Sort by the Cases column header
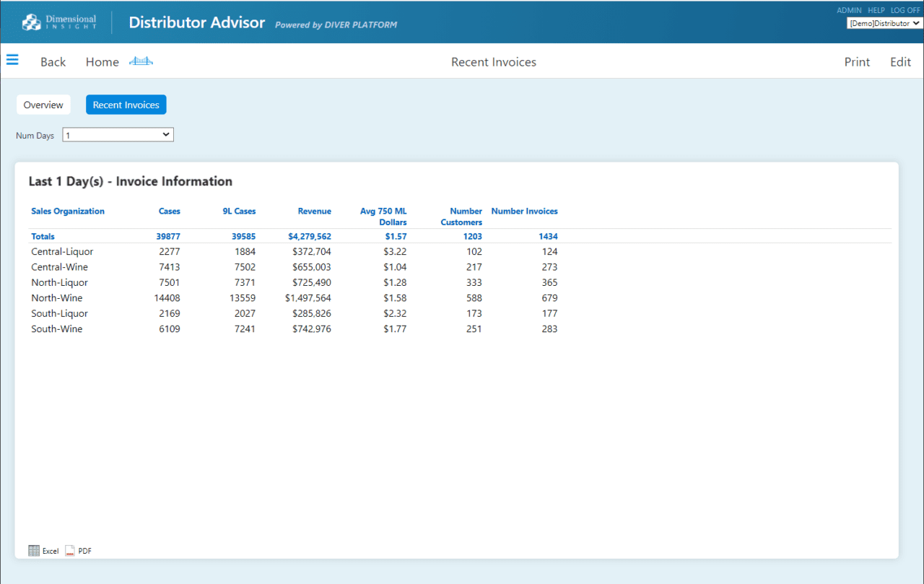The height and width of the screenshot is (584, 924). point(169,211)
